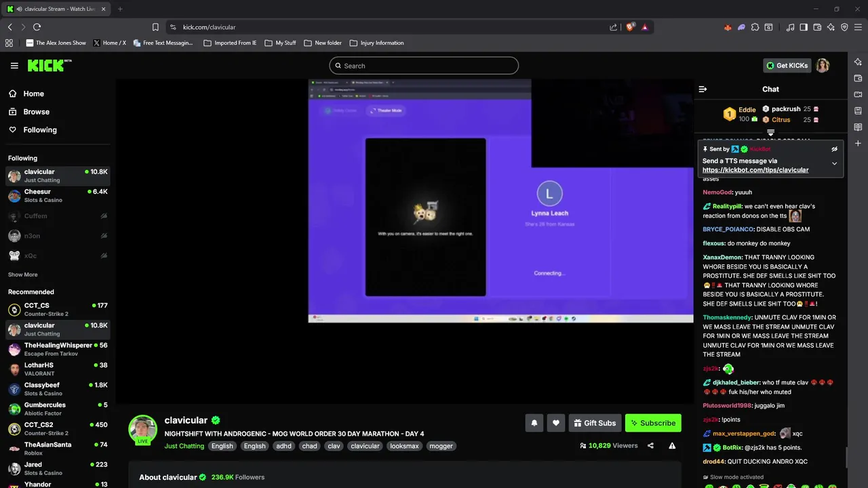Open the purple extension next to MetaMask
This screenshot has width=868, height=488.
click(741, 27)
